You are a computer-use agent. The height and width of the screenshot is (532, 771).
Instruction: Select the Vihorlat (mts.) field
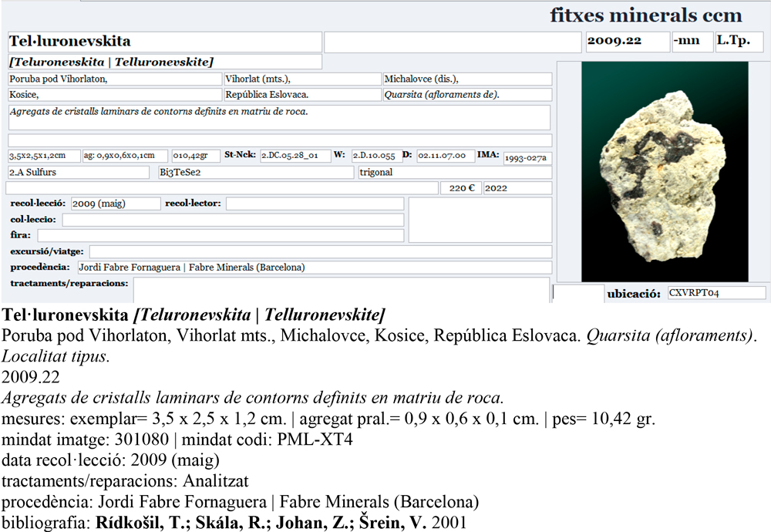[x=301, y=79]
